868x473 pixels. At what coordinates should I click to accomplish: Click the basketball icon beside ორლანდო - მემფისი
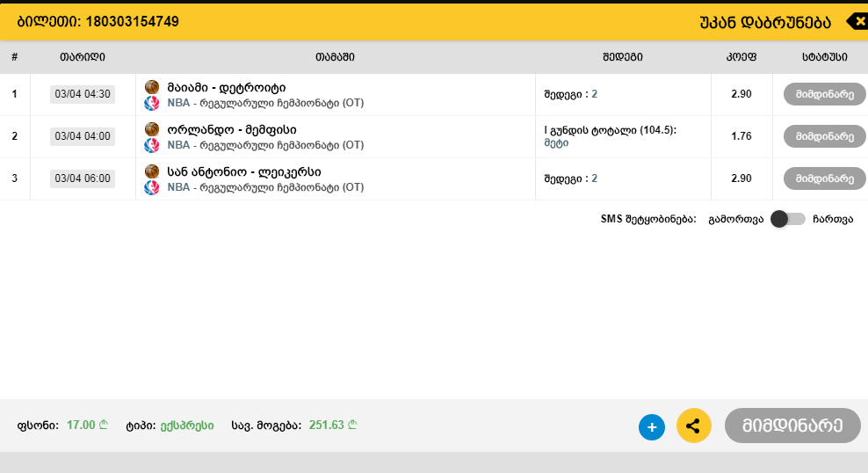[151, 129]
